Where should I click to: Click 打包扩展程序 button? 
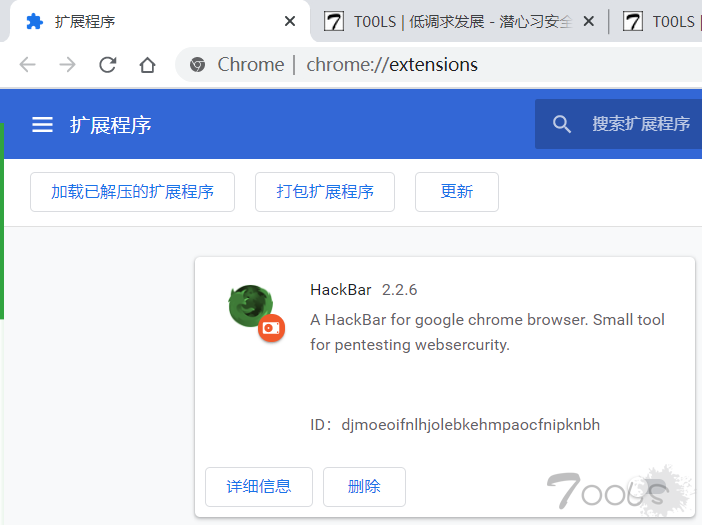click(325, 192)
